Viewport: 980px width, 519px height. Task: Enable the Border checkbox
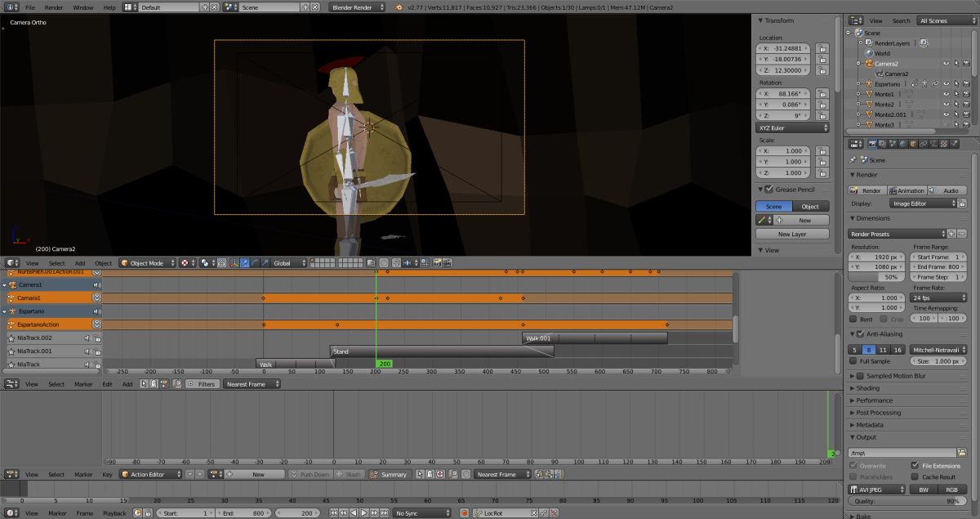click(854, 320)
